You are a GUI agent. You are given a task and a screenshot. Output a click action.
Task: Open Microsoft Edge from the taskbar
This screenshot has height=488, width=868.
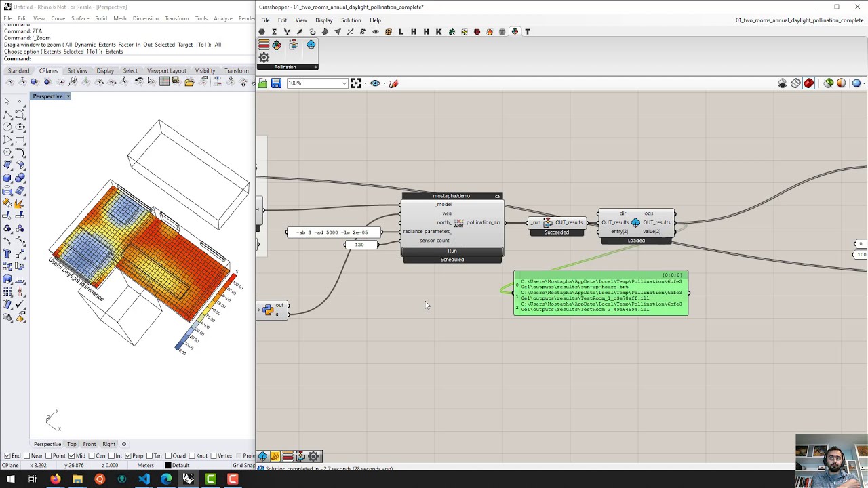click(x=166, y=479)
